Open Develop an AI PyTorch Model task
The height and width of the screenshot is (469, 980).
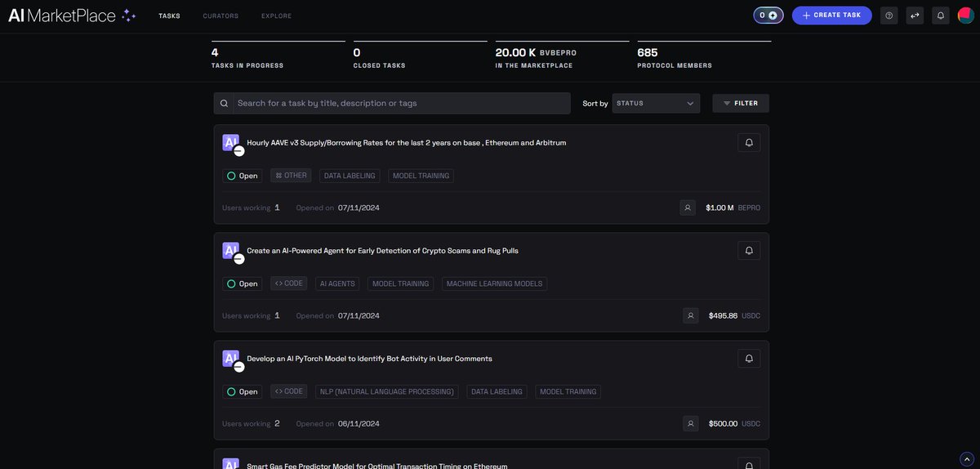coord(369,358)
